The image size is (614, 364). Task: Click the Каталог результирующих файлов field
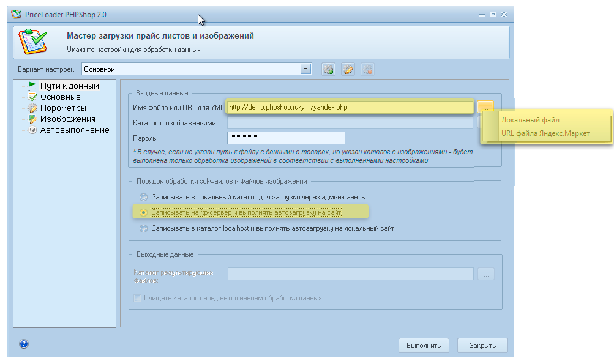coord(351,274)
